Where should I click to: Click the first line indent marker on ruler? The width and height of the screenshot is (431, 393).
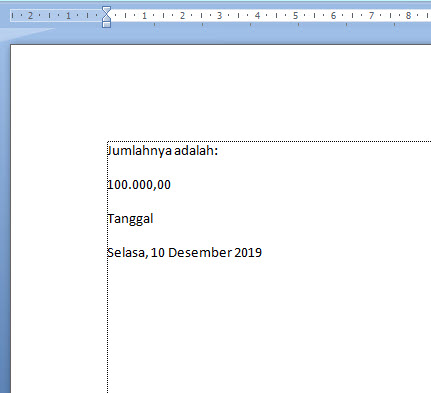[106, 10]
